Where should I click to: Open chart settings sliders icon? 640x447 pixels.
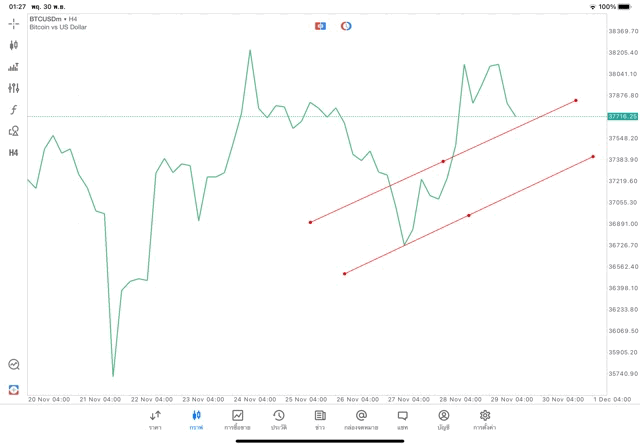(x=14, y=89)
